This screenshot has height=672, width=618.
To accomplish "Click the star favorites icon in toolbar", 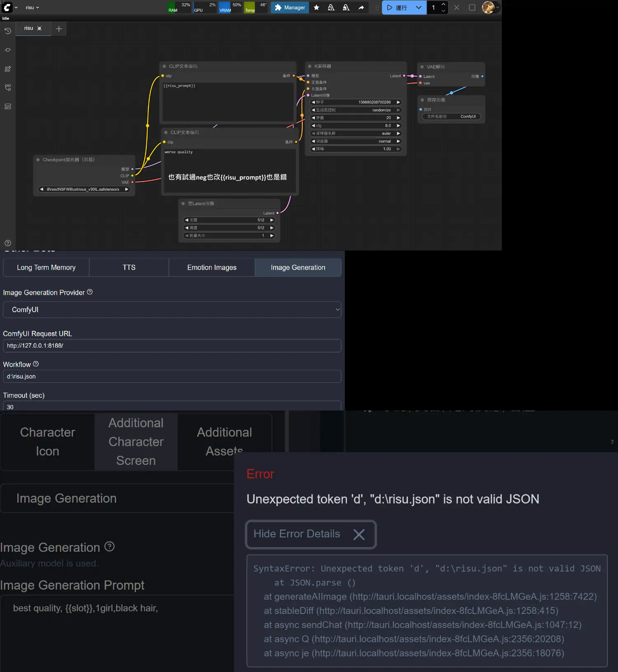I will click(x=316, y=7).
